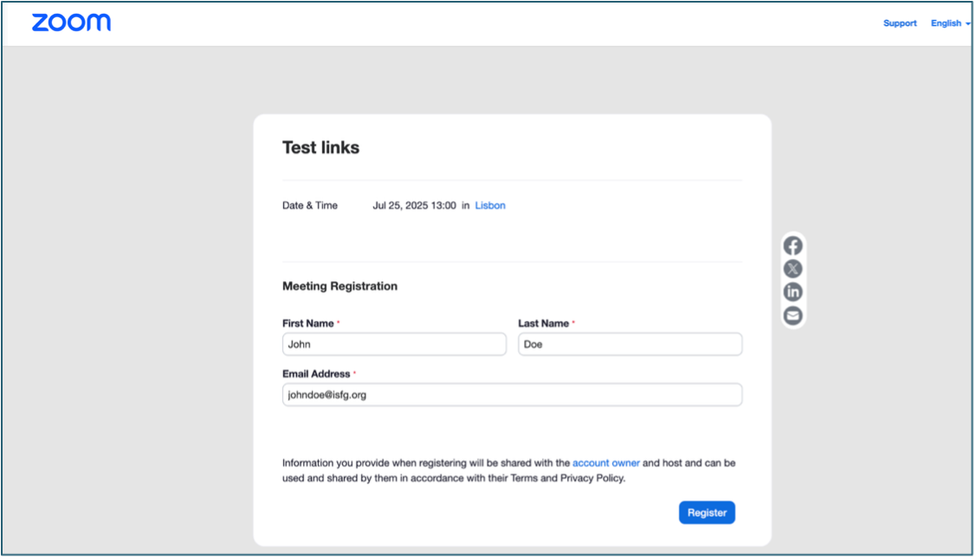976x560 pixels.
Task: Click the Last Name label
Action: click(543, 323)
